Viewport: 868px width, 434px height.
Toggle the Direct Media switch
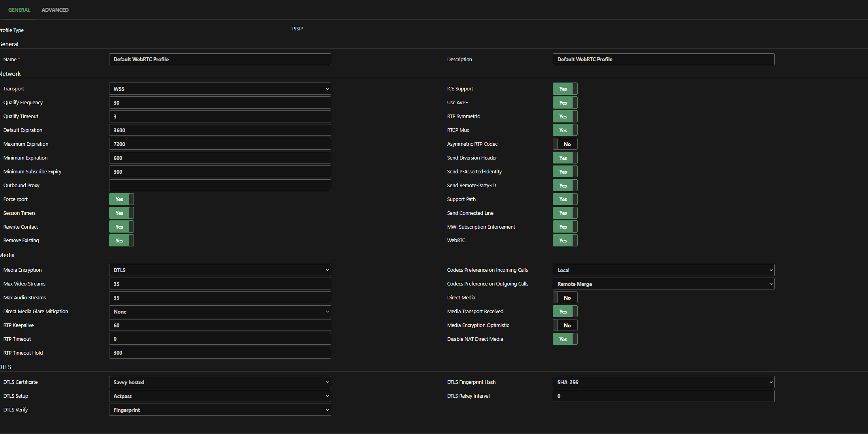pyautogui.click(x=565, y=298)
